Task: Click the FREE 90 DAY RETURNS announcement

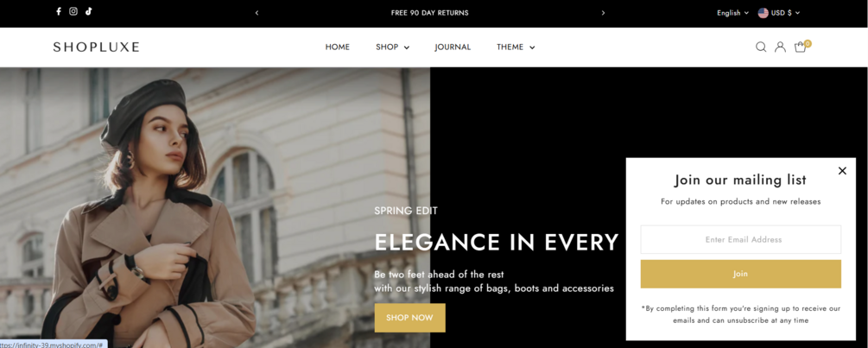Action: click(429, 13)
